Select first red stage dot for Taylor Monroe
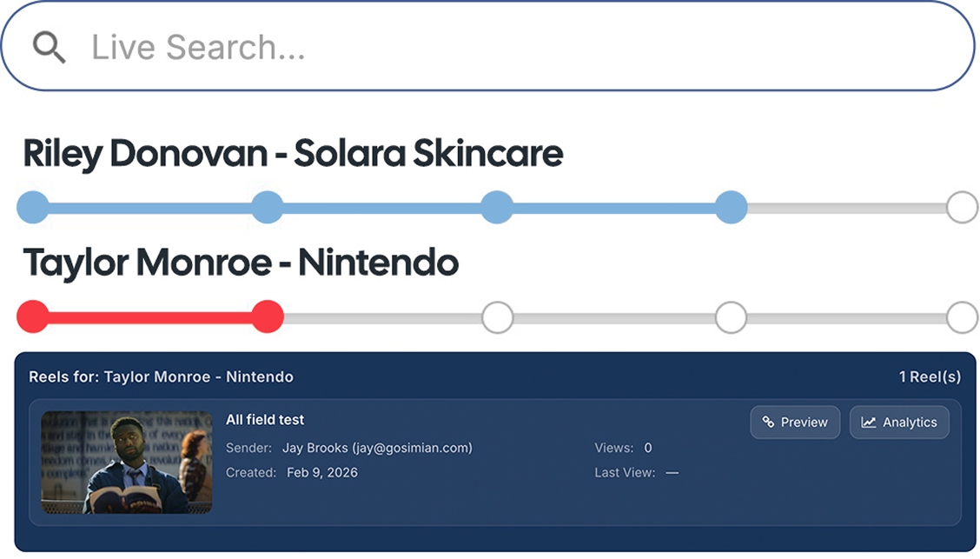The width and height of the screenshot is (980, 559). (33, 316)
